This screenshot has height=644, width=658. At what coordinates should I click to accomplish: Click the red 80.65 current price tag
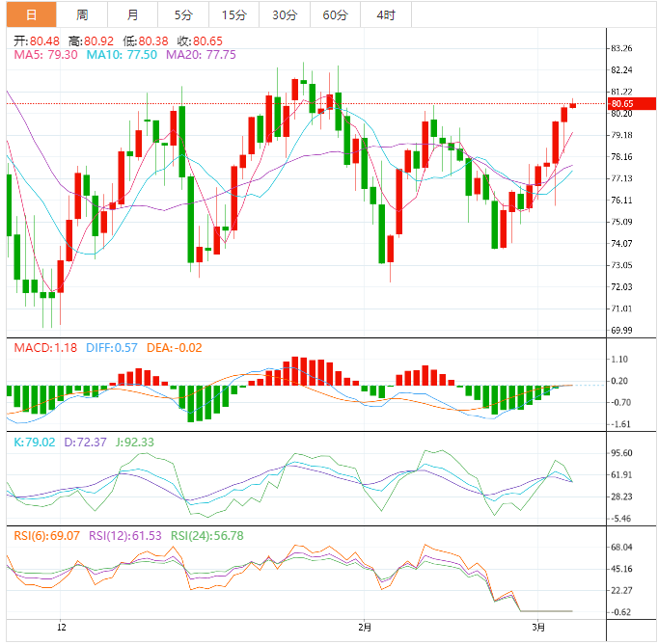click(x=621, y=103)
